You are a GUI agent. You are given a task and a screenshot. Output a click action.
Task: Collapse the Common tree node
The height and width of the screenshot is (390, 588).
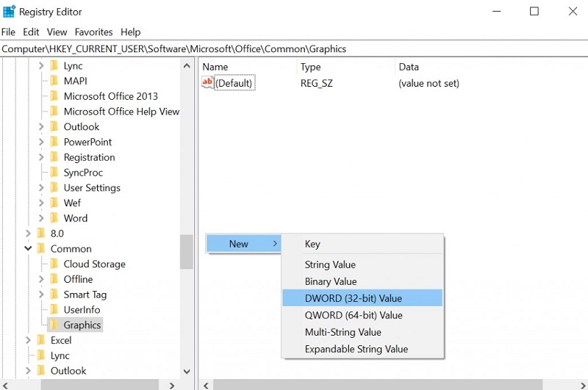click(x=28, y=249)
